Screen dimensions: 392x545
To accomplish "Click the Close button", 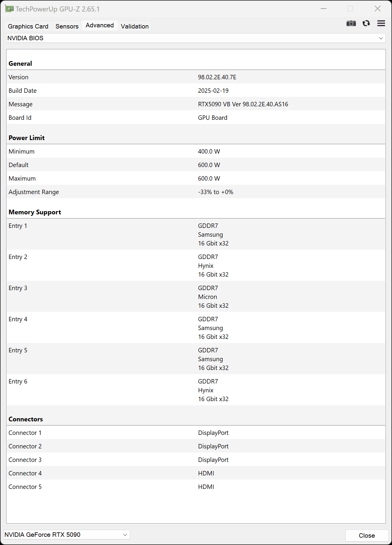I will [x=367, y=535].
